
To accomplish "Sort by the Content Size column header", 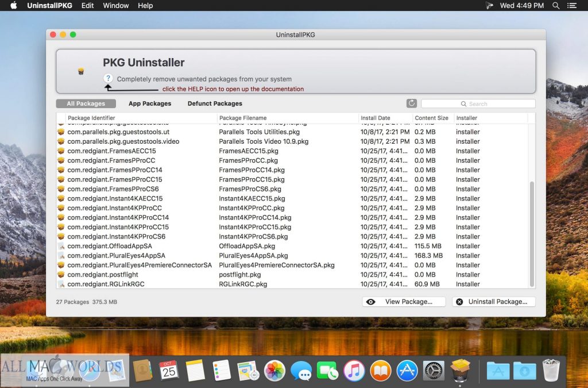I will tap(434, 118).
